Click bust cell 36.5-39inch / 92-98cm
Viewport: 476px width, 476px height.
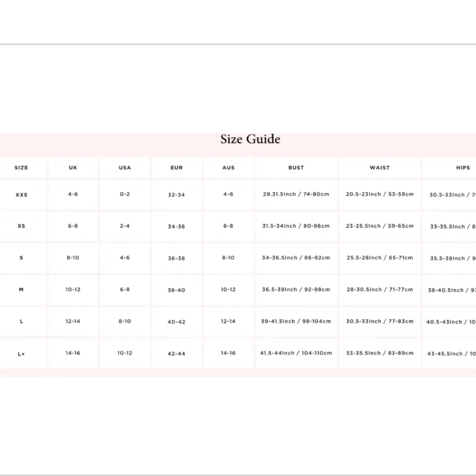click(296, 290)
